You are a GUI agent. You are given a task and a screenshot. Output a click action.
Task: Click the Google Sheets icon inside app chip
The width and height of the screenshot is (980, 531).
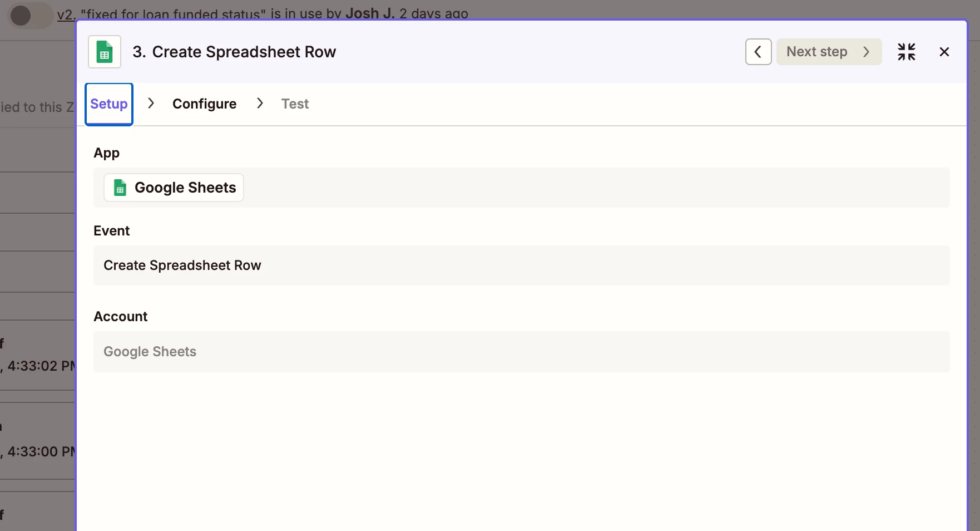tap(120, 188)
